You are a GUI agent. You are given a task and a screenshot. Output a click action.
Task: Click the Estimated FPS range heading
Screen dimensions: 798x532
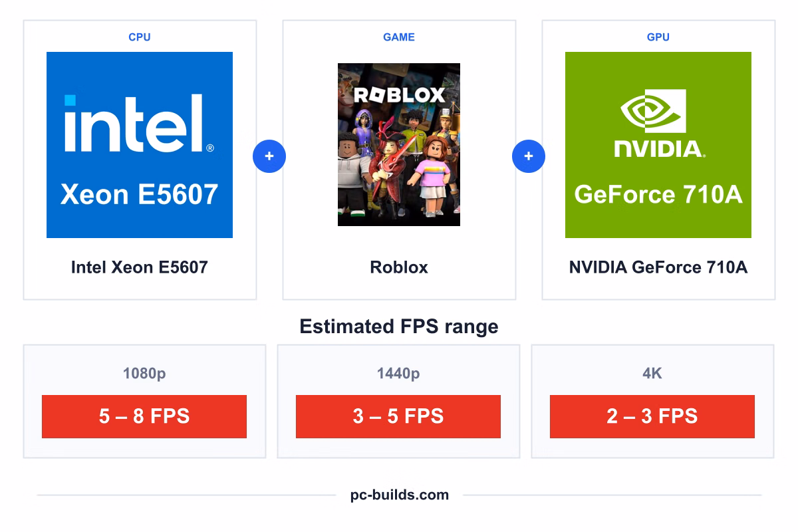point(399,327)
